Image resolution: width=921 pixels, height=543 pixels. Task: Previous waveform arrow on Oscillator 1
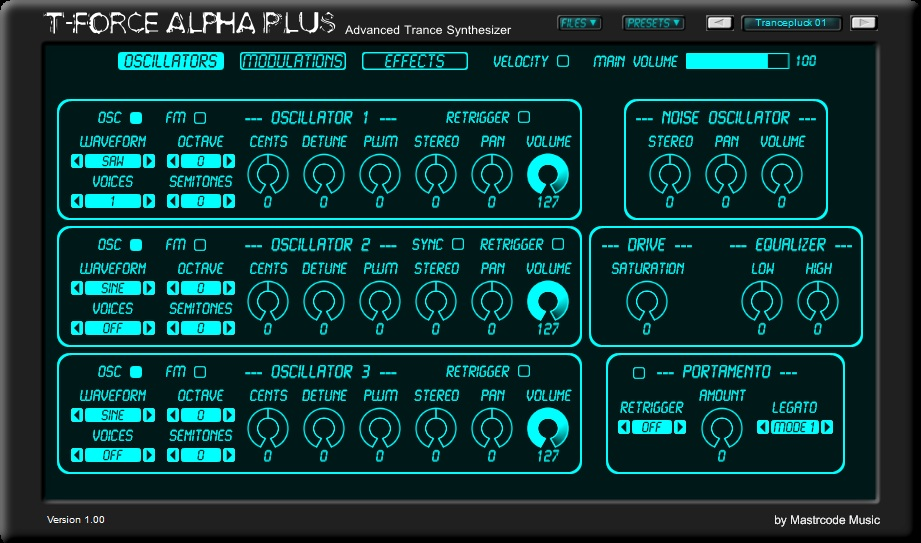tap(77, 161)
